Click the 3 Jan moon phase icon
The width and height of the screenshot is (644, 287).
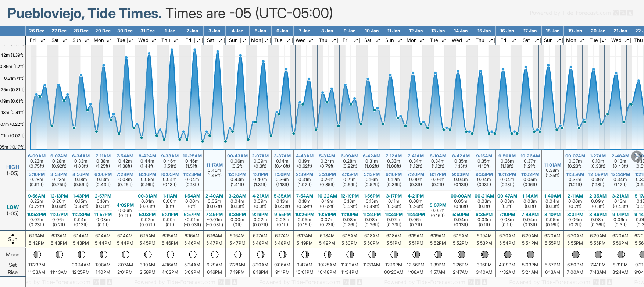215,254
